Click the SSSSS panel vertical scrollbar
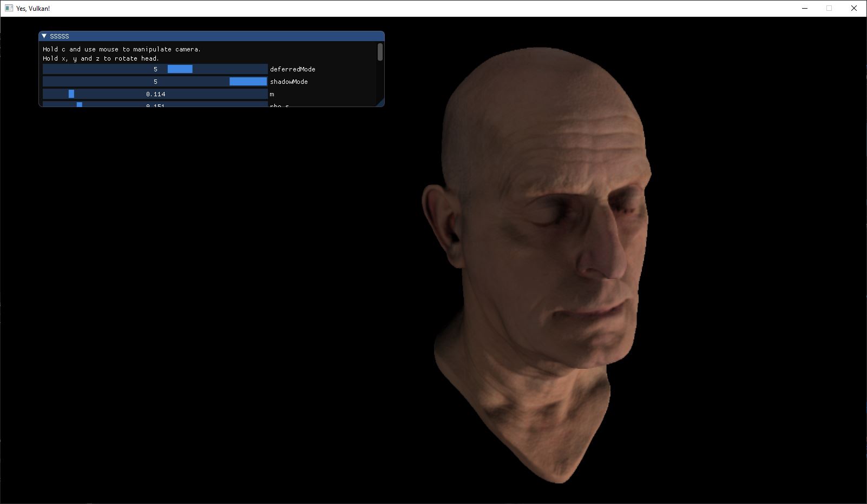Image resolution: width=867 pixels, height=504 pixels. point(380,52)
